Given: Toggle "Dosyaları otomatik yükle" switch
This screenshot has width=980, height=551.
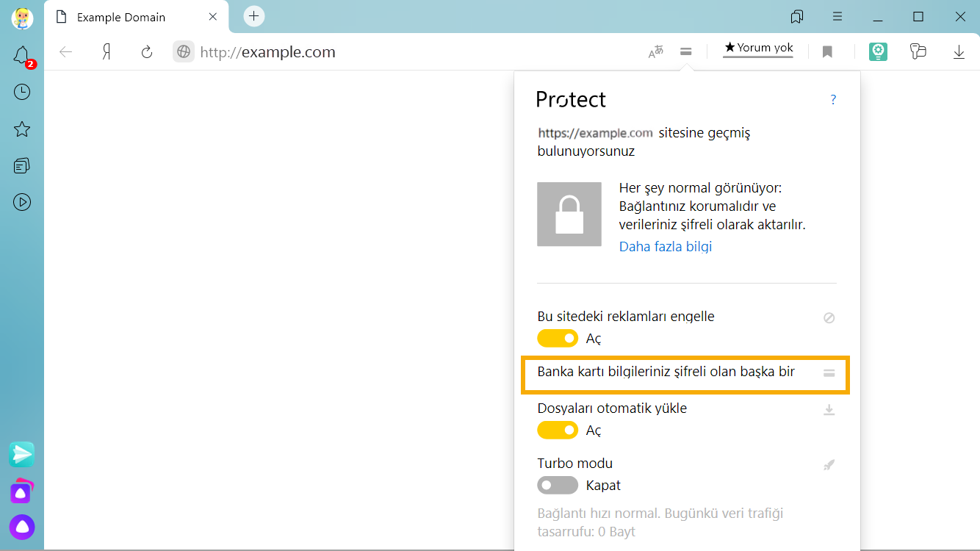Looking at the screenshot, I should [x=558, y=430].
